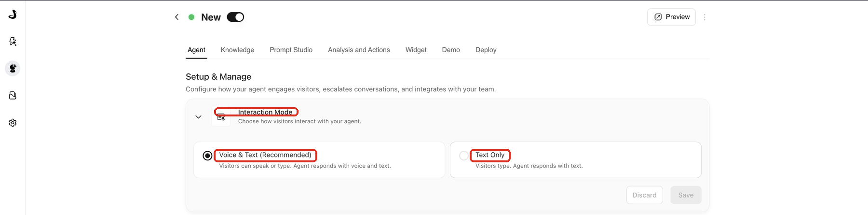
Task: Go to the Deploy tab
Action: tap(486, 50)
